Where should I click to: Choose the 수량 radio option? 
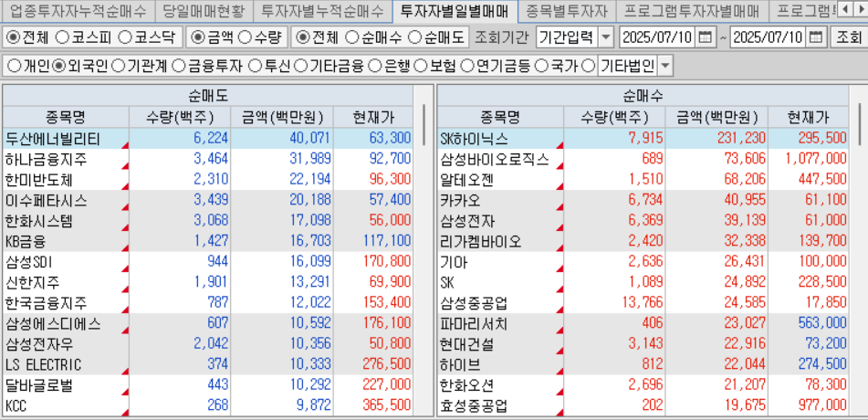245,37
